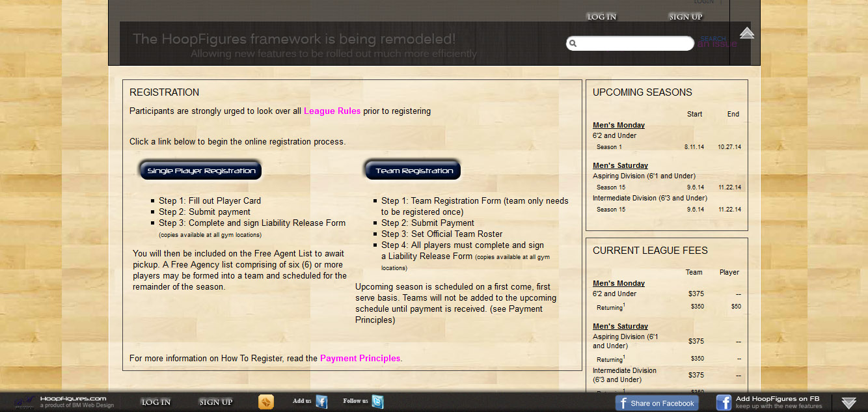The image size is (868, 412).
Task: Click the Facebook icon beside 'Add us'
Action: click(321, 402)
